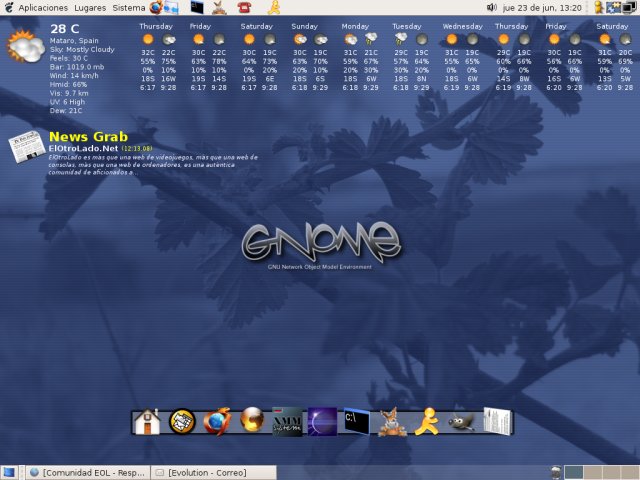The image size is (640, 480).
Task: Click the clock showing jue 23 de jun
Action: tap(542, 7)
